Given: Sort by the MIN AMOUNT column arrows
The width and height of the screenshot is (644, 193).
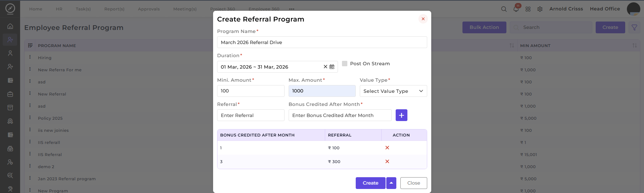Looking at the screenshot, I should [x=635, y=45].
